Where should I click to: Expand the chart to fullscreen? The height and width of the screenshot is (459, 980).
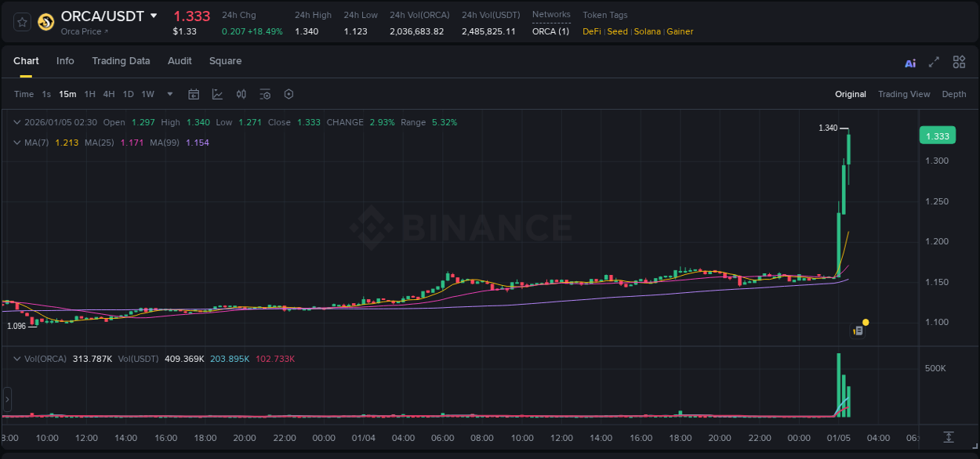(x=932, y=61)
